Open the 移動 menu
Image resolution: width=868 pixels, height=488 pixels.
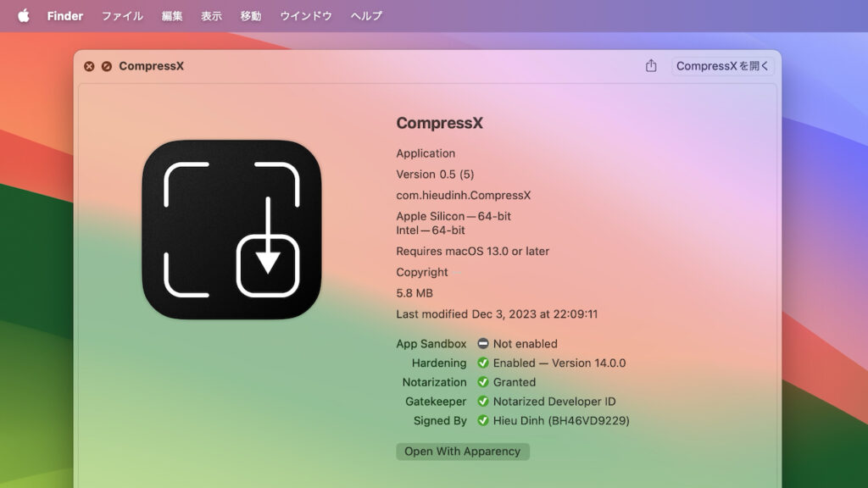250,16
